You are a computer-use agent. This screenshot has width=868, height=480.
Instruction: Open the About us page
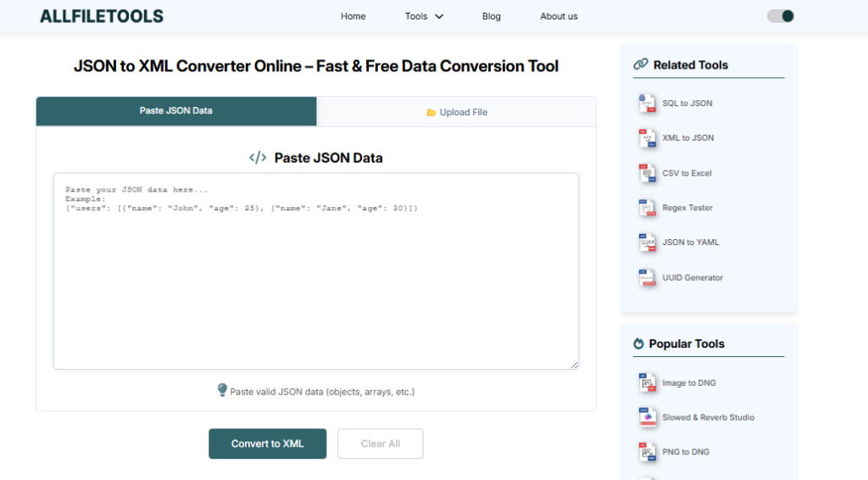[559, 16]
